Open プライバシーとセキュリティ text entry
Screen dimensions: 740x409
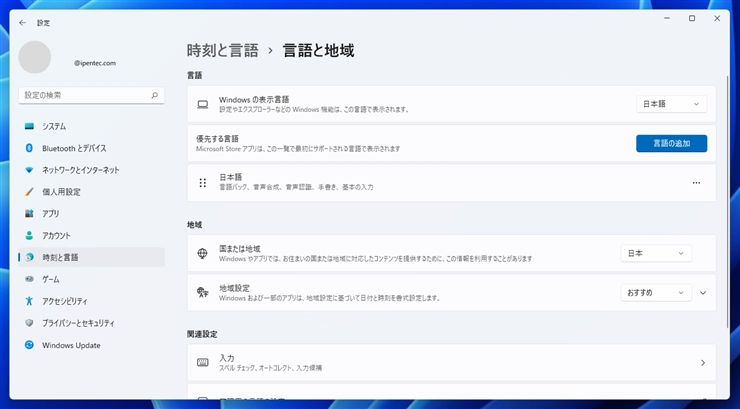click(x=78, y=323)
